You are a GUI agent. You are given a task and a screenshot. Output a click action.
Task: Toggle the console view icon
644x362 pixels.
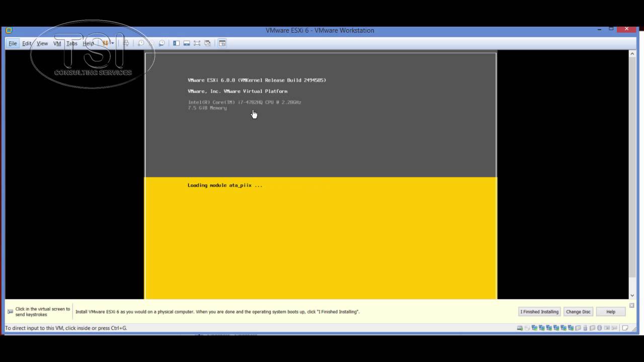point(222,43)
